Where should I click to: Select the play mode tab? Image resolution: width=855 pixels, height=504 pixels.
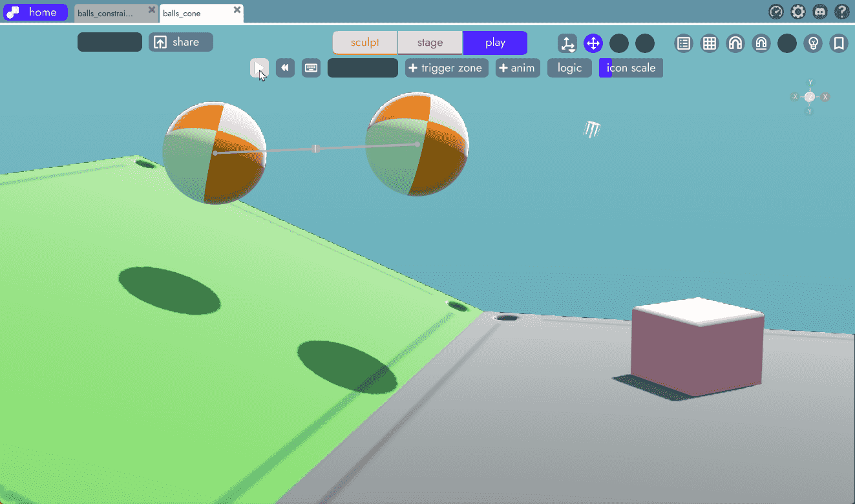495,43
